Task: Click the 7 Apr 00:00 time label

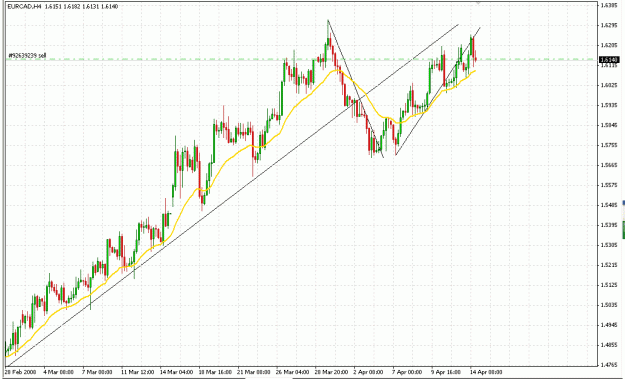Action: 407,372
